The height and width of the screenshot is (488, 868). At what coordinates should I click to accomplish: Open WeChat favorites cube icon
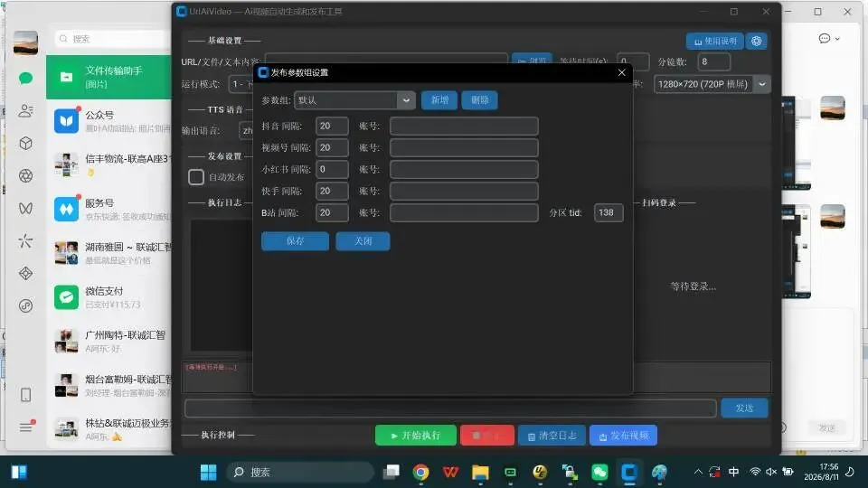(x=25, y=144)
